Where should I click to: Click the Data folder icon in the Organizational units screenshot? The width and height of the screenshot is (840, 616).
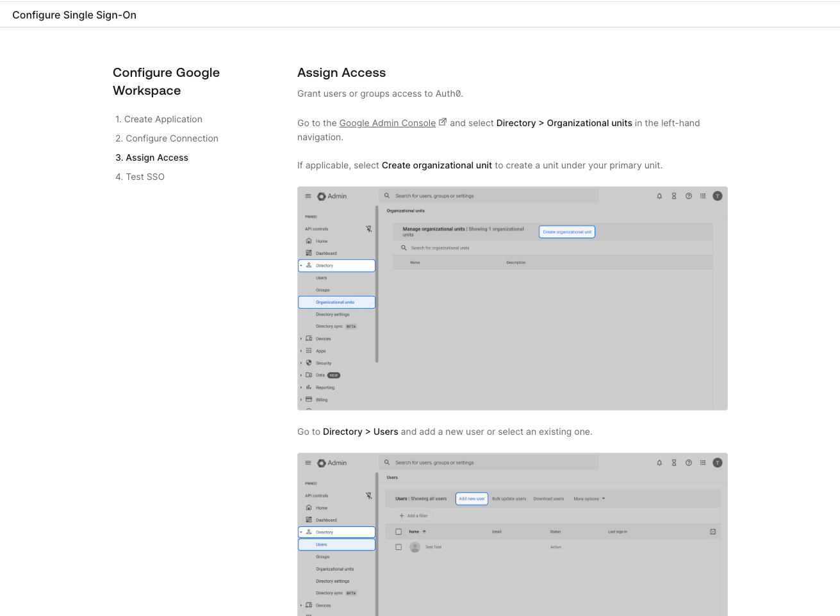pos(309,375)
